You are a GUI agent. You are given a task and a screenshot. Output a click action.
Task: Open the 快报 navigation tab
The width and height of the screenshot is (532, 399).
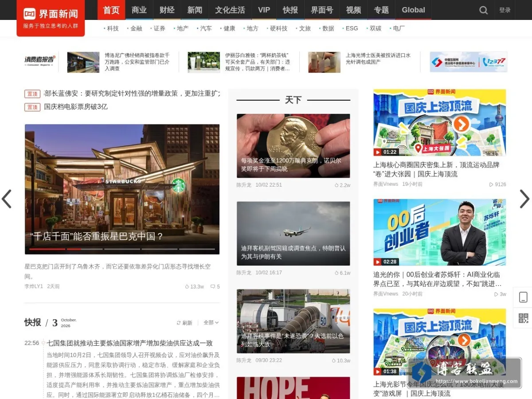pos(290,10)
